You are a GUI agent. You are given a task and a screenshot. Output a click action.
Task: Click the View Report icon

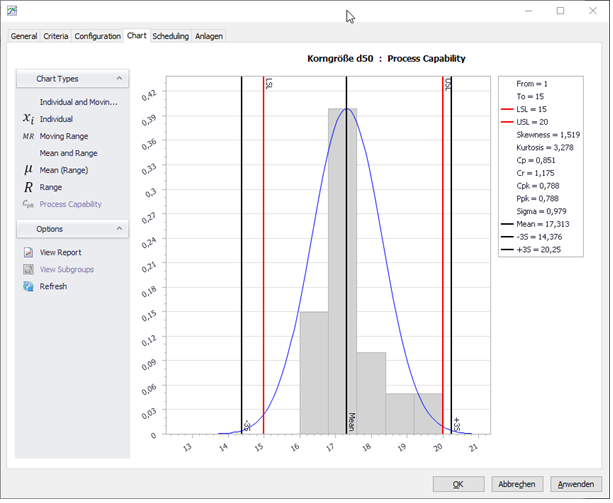(x=28, y=253)
